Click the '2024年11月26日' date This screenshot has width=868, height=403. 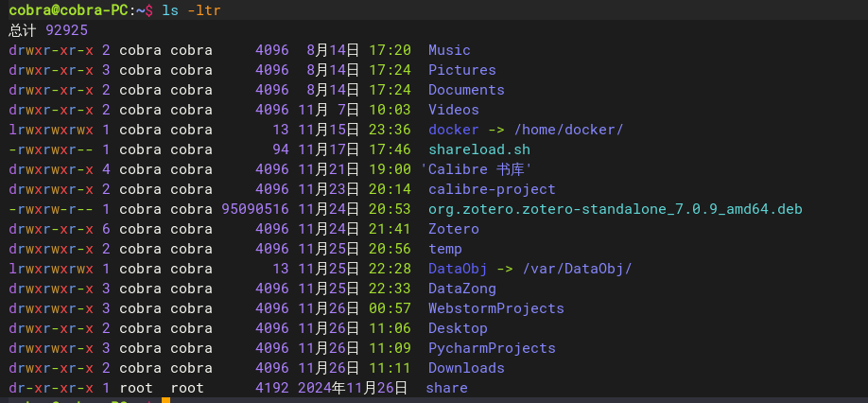(x=353, y=388)
